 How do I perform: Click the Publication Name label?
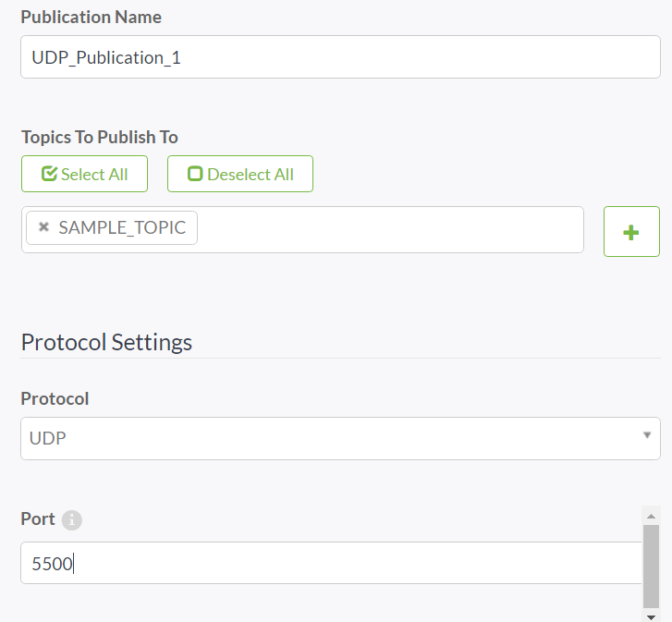coord(91,18)
